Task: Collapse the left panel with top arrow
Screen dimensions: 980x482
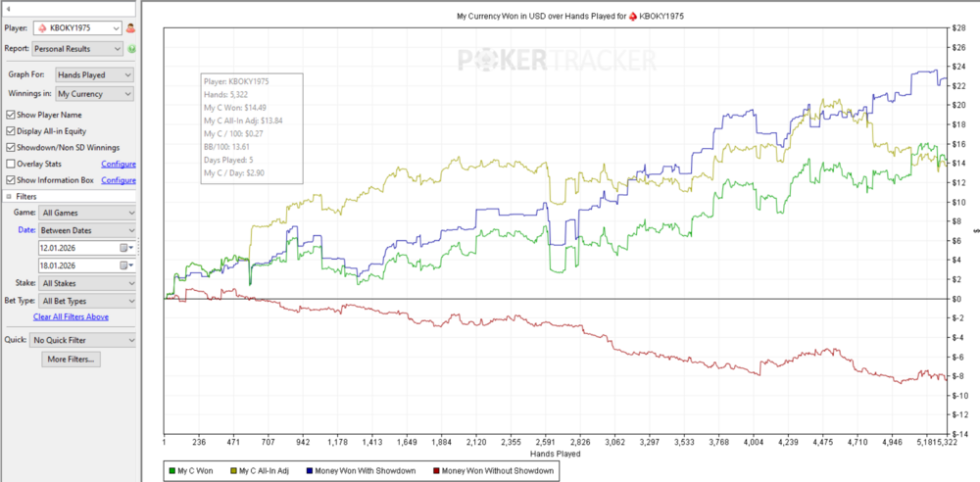Action: 8,9
